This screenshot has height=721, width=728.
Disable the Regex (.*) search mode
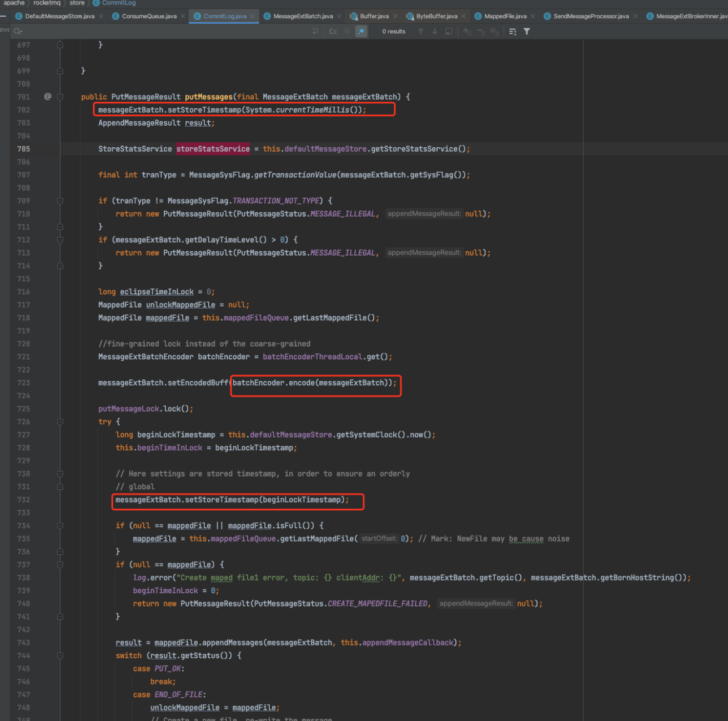pos(362,32)
